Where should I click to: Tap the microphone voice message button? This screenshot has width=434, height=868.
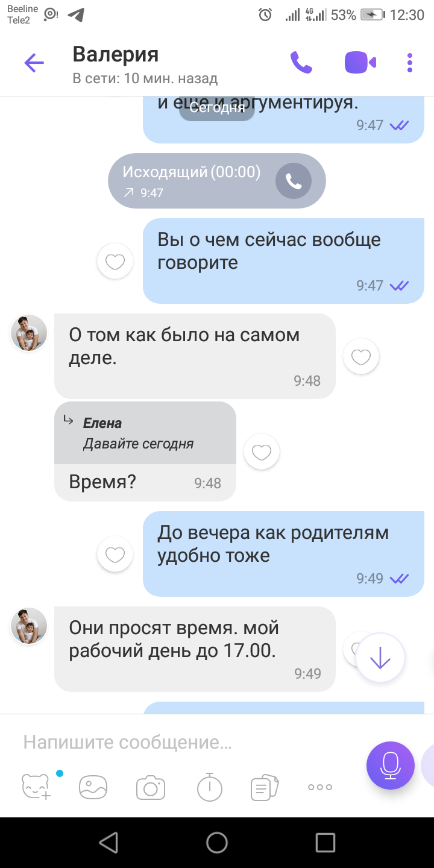(x=391, y=765)
